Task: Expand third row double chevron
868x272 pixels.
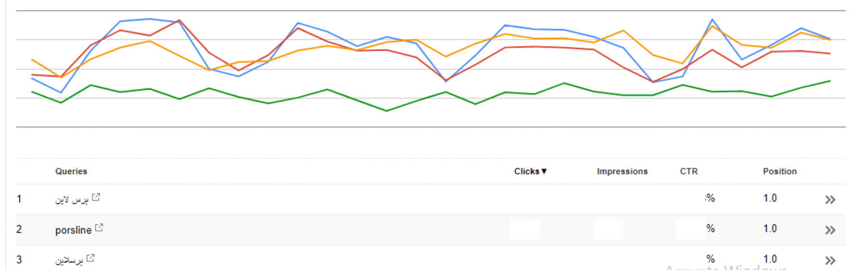Action: (830, 260)
